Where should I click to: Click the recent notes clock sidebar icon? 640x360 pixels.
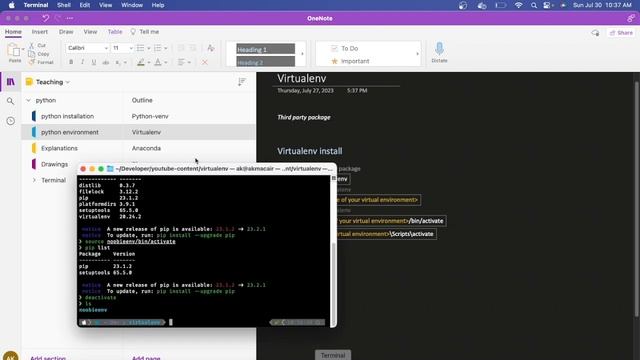tap(11, 121)
